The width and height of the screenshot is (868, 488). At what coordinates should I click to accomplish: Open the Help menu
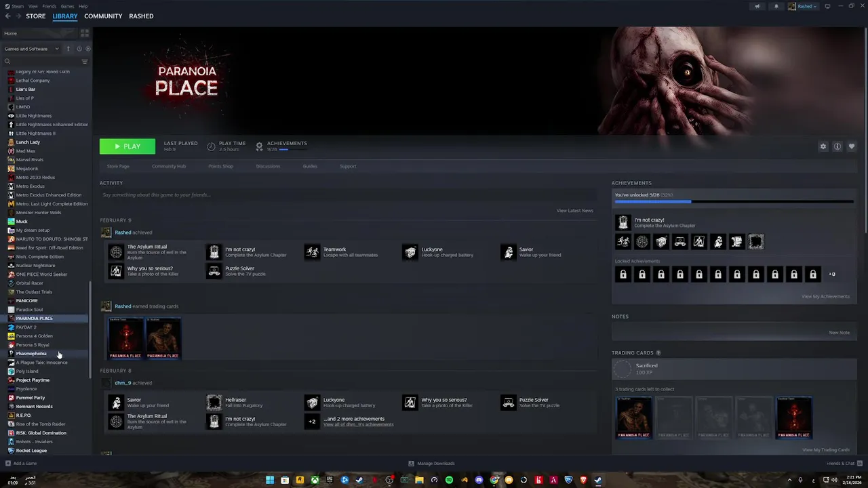[83, 6]
